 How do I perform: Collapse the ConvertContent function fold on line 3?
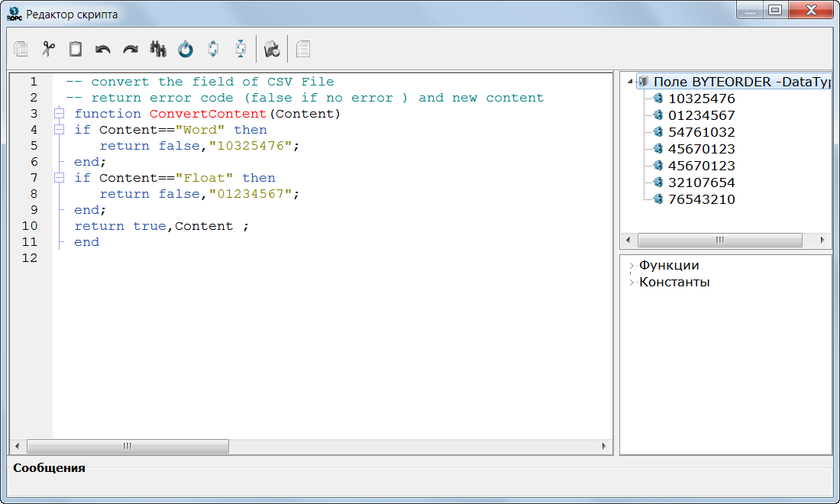point(60,114)
